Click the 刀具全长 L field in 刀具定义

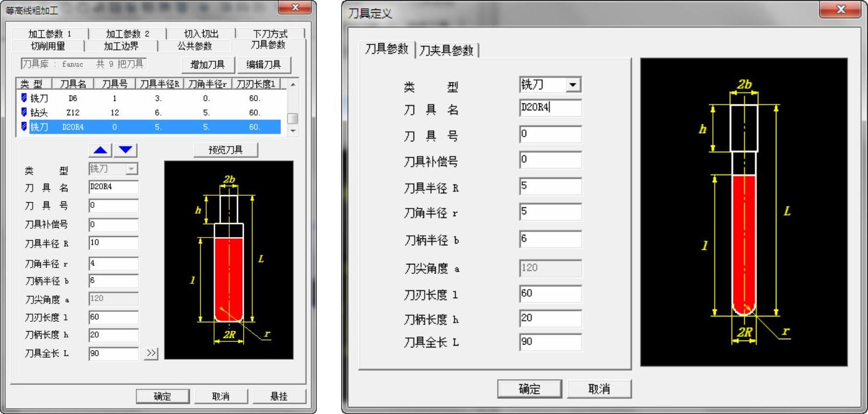(550, 342)
